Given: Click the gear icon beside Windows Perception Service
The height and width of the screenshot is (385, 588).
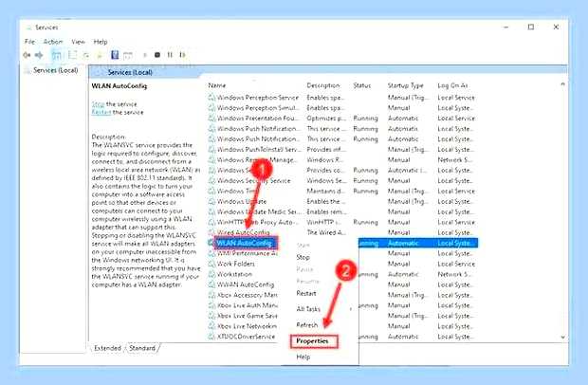Looking at the screenshot, I should (x=211, y=98).
